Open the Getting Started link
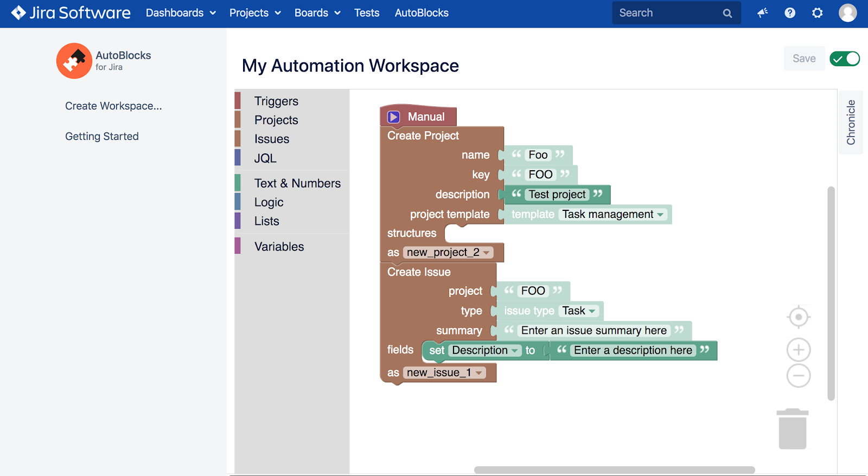 [x=102, y=137]
